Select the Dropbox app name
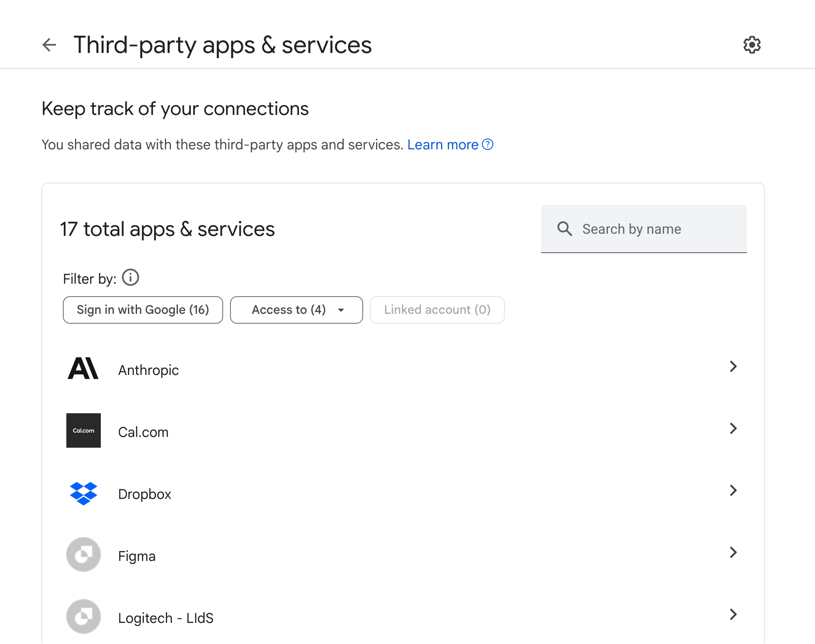Viewport: 815px width, 644px height. coord(145,494)
